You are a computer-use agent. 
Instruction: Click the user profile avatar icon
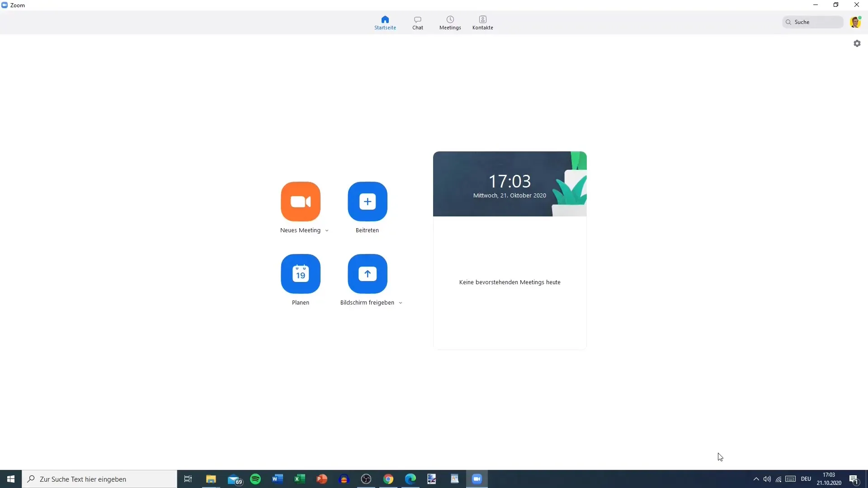tap(855, 22)
